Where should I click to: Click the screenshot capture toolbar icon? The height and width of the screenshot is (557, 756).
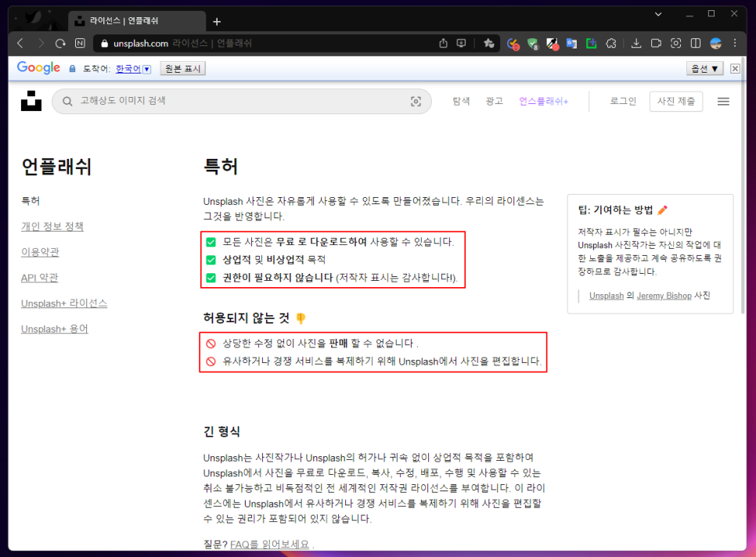(676, 43)
